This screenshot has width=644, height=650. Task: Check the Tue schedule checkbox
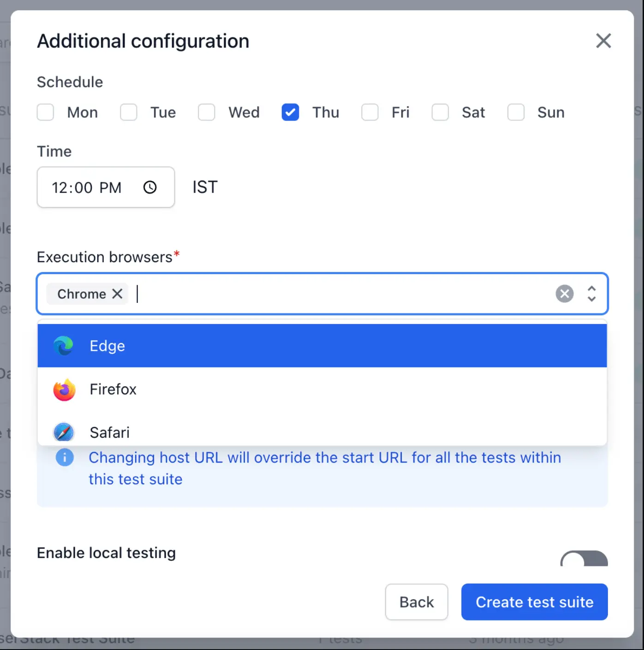(129, 112)
